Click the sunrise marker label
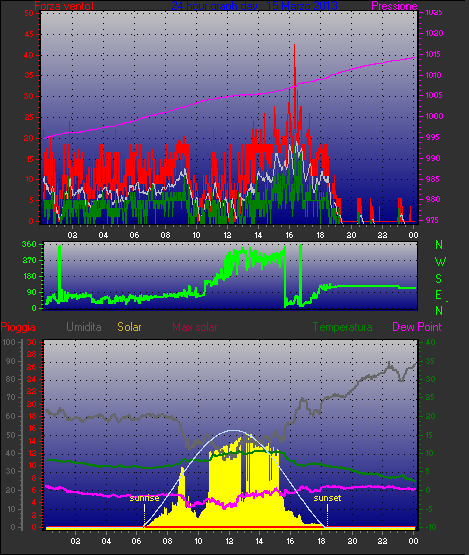This screenshot has height=555, width=469. click(x=144, y=498)
